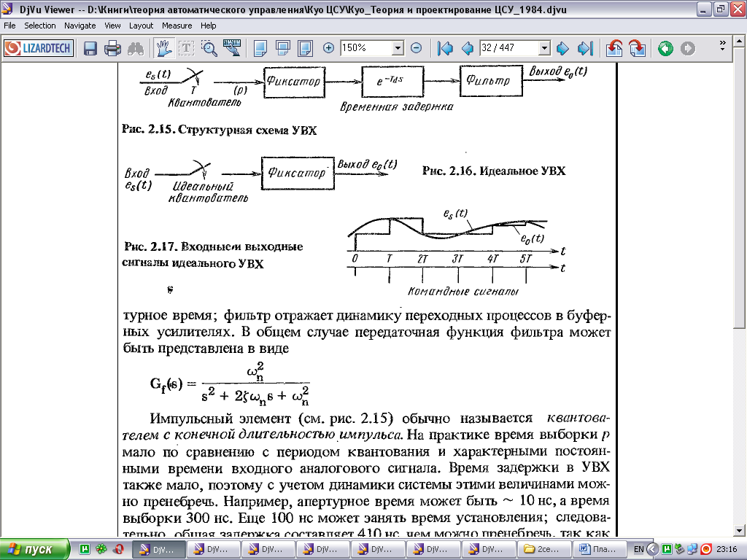Click green square icon in quick launch
The height and width of the screenshot is (560, 747).
tap(85, 549)
